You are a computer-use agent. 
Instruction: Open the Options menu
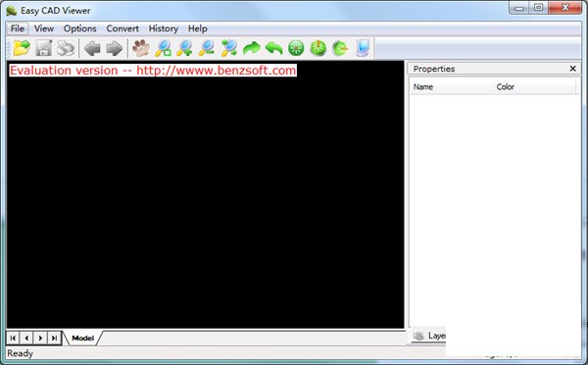pos(80,28)
